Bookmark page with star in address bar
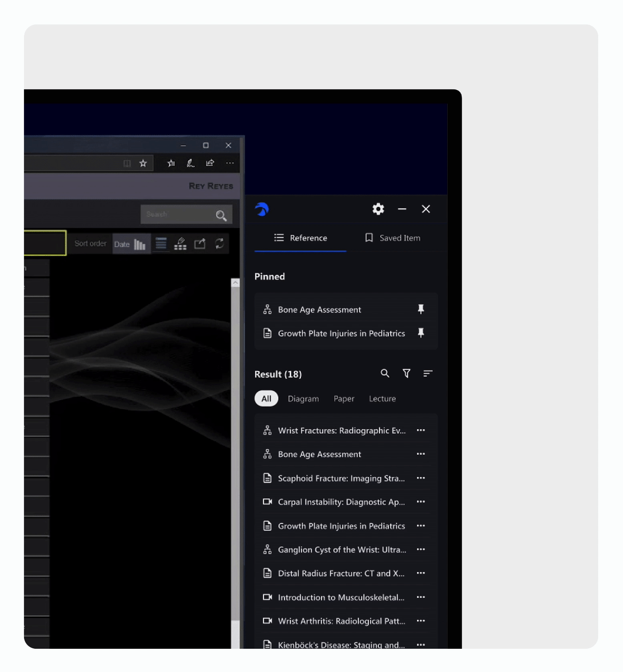 click(x=143, y=163)
